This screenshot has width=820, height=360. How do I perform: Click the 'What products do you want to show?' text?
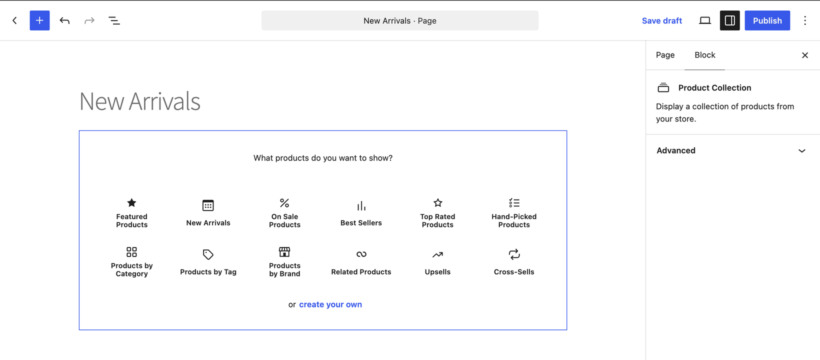[x=323, y=158]
